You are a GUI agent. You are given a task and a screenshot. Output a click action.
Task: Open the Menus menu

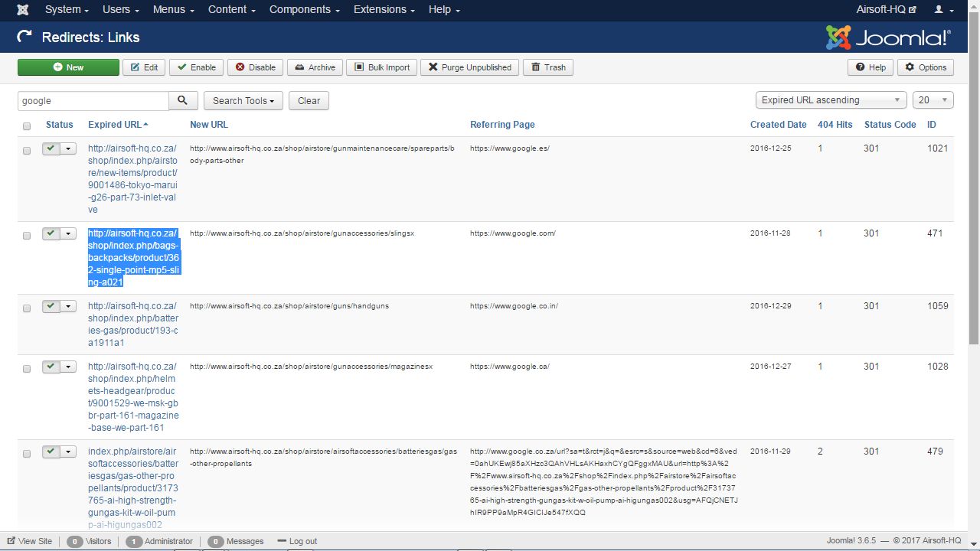pyautogui.click(x=174, y=9)
